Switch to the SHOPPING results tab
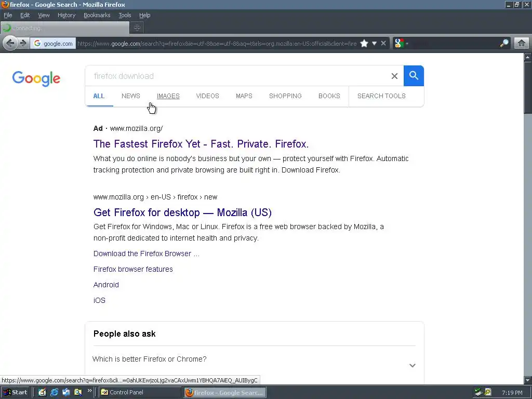This screenshot has width=532, height=399. (285, 96)
